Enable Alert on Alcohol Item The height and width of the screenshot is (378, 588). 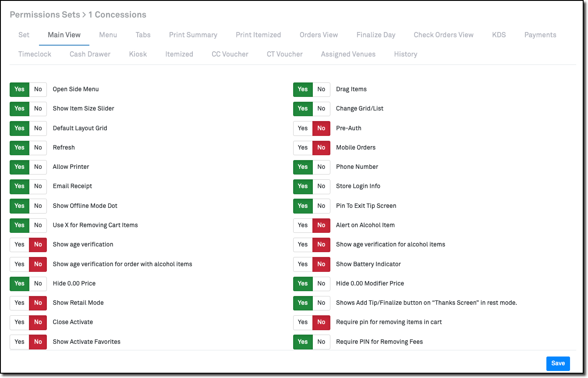tap(303, 225)
